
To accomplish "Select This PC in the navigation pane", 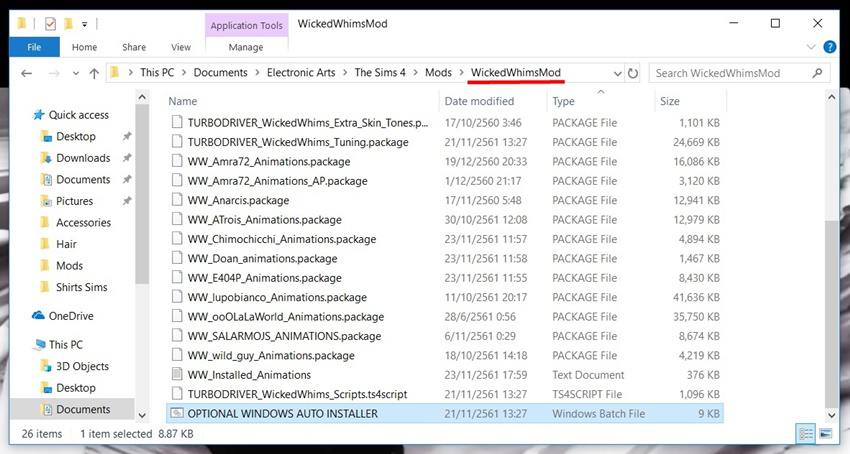I will (66, 345).
